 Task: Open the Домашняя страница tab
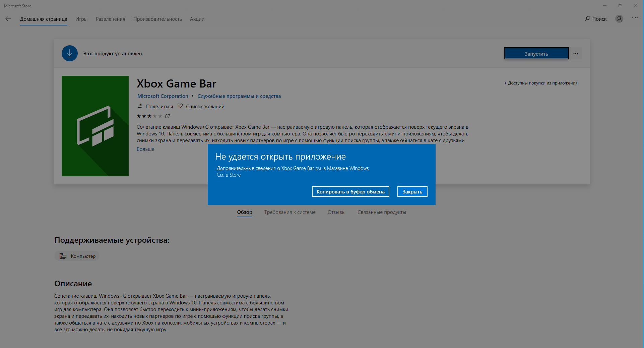(44, 19)
